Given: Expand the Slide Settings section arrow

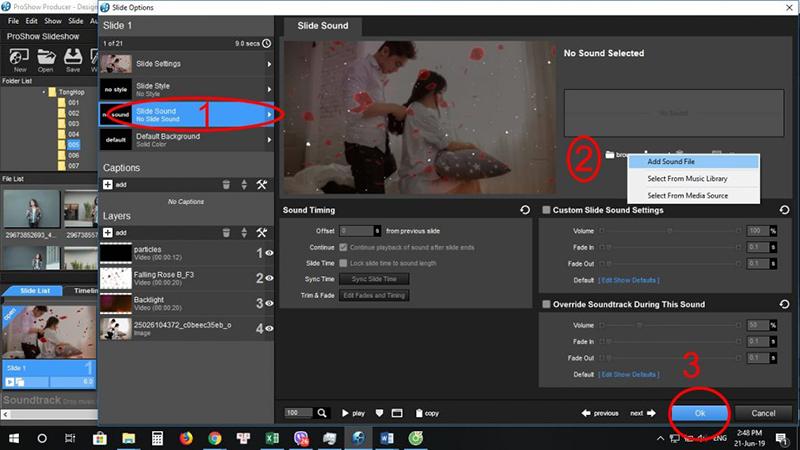Looking at the screenshot, I should 269,64.
